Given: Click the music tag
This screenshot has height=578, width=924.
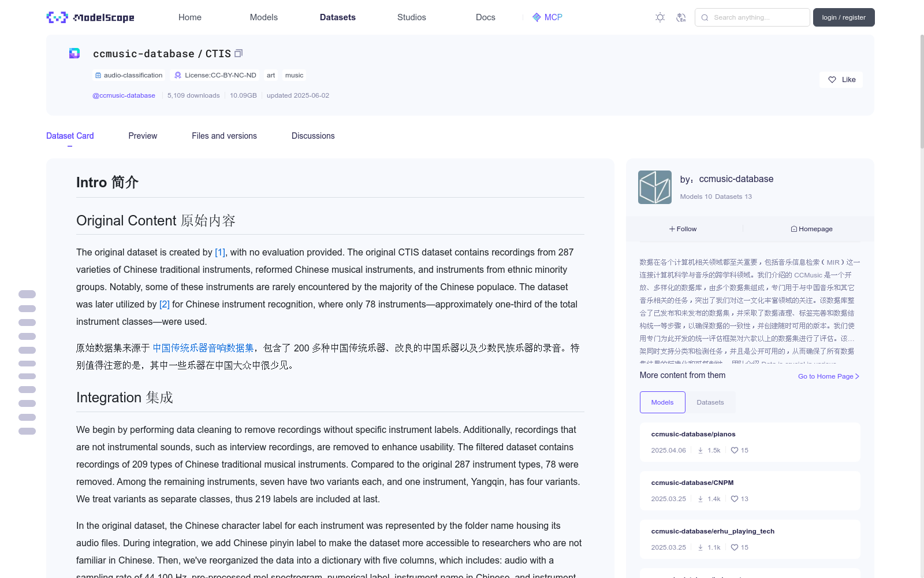Looking at the screenshot, I should [x=294, y=75].
